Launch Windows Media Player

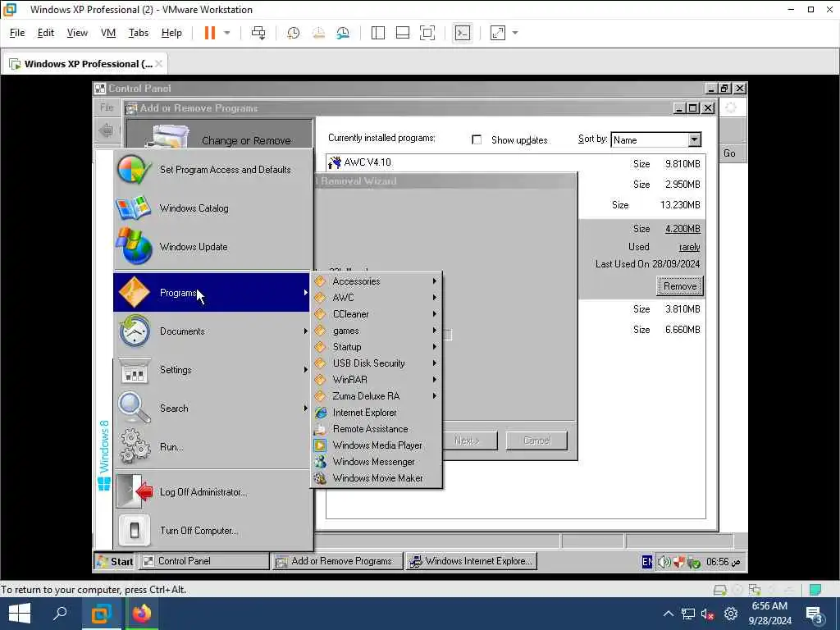click(377, 445)
